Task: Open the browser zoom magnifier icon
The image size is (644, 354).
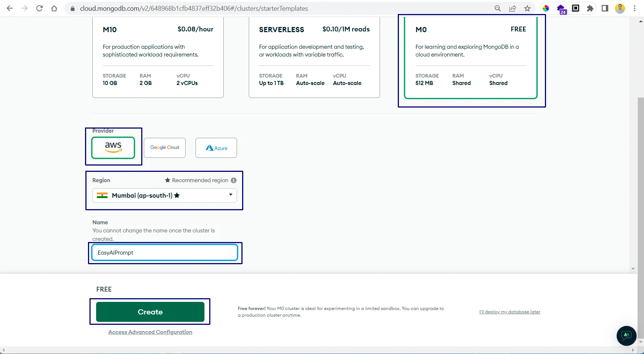Action: click(498, 8)
